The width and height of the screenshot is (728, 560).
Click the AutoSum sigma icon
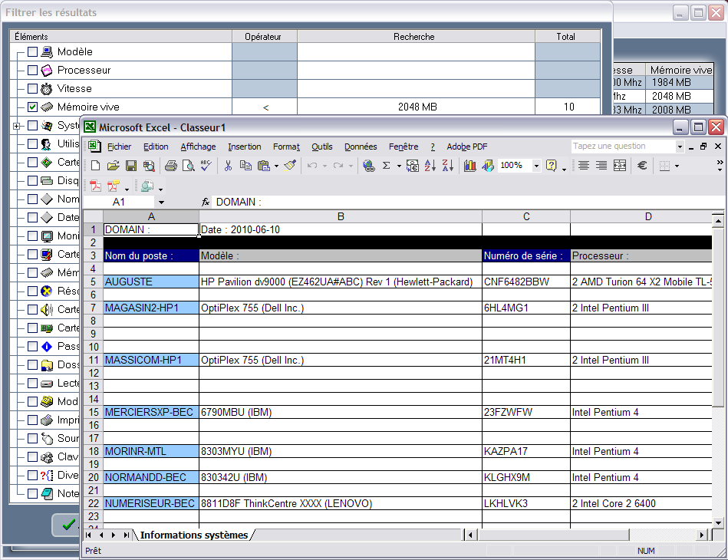(x=387, y=165)
